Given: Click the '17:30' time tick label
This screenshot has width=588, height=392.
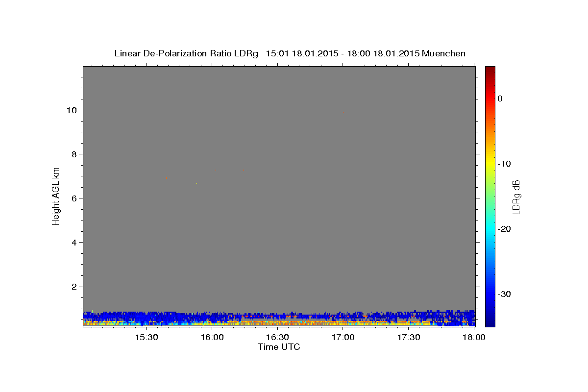Looking at the screenshot, I should (408, 337).
